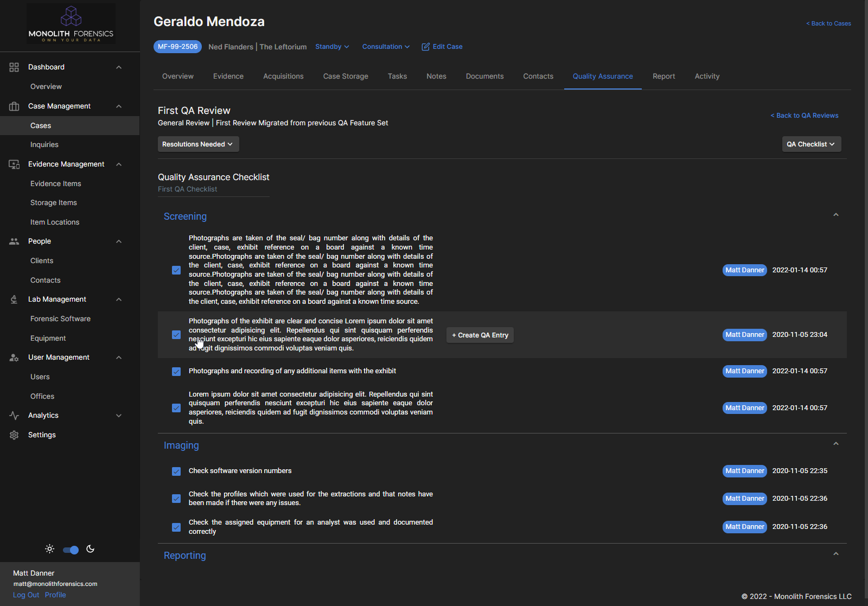Uncheck the exhibit photographs checkbox in Screening
This screenshot has height=606, width=868.
tap(176, 335)
